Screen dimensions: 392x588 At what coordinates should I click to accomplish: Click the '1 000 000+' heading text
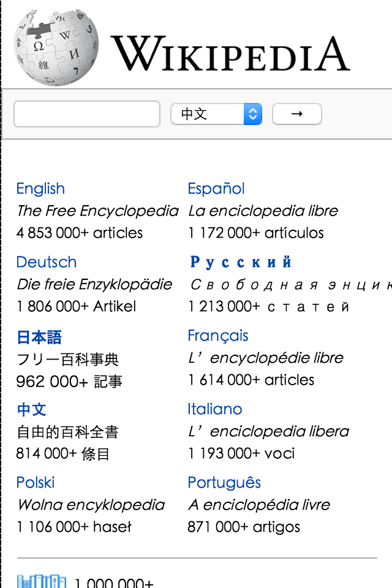coord(114,582)
